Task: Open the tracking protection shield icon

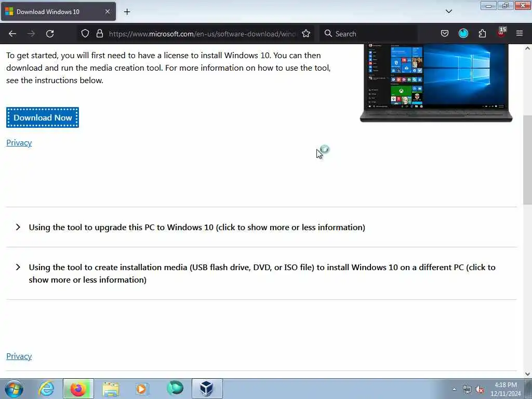Action: click(x=85, y=33)
